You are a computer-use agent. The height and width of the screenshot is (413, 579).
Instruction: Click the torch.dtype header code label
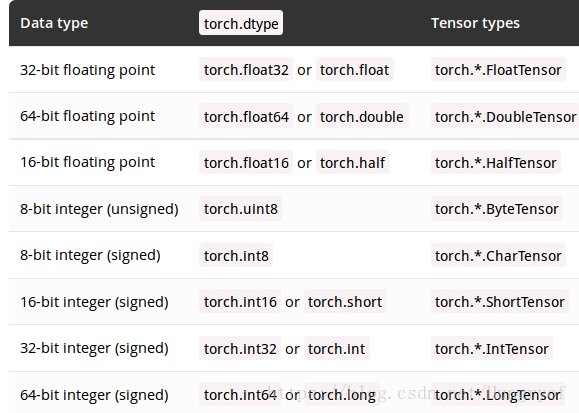coord(241,23)
